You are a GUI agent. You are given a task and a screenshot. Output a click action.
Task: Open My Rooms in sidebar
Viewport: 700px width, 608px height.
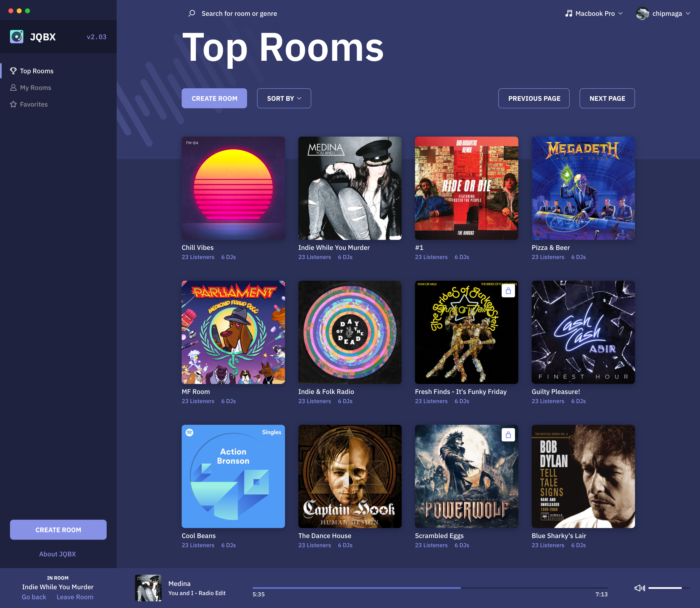click(36, 87)
